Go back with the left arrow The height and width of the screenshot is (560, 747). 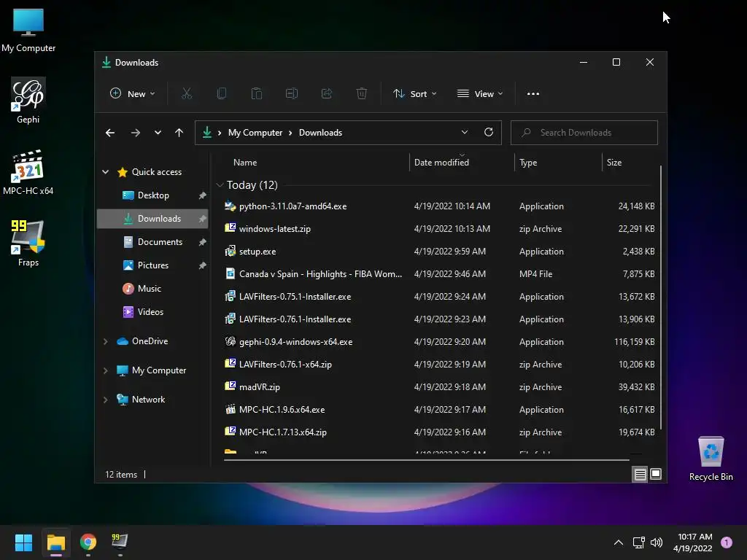click(110, 133)
